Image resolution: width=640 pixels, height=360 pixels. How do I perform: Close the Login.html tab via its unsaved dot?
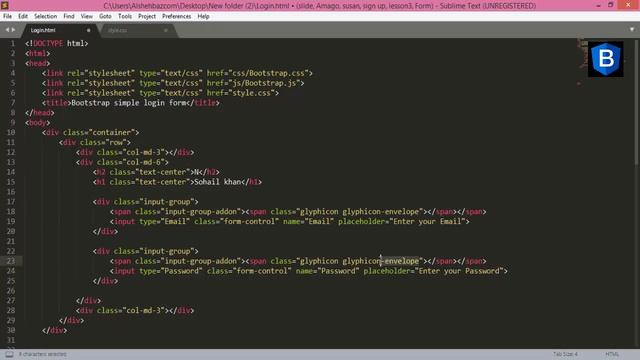point(89,30)
